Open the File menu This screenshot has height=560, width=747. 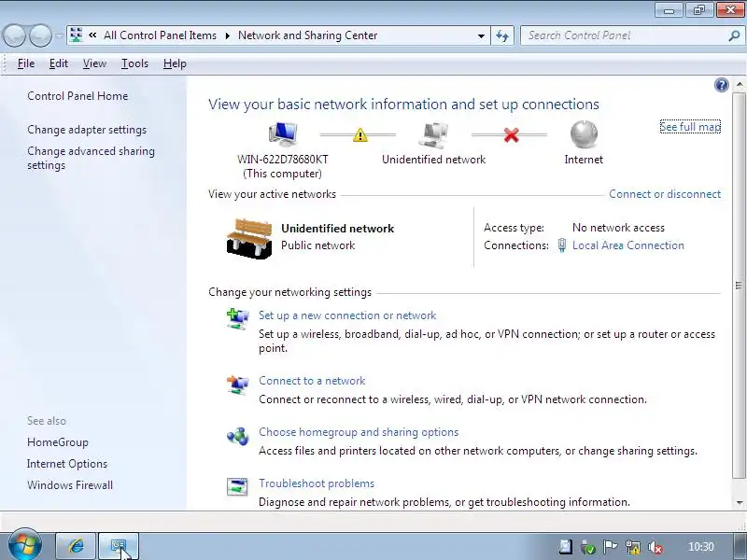pyautogui.click(x=26, y=63)
